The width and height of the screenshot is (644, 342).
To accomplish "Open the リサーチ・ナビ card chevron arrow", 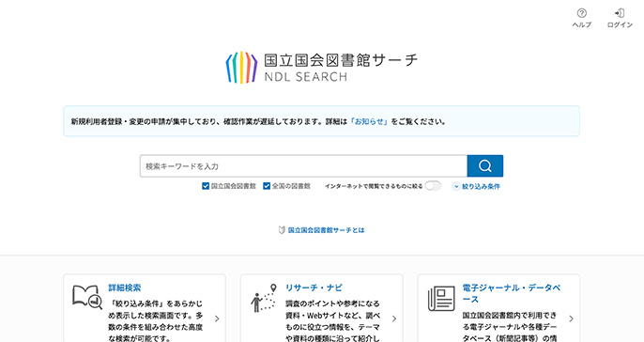I will coord(394,319).
